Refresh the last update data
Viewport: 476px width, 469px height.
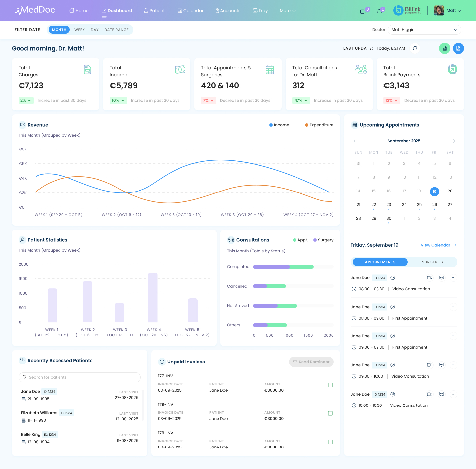point(415,48)
